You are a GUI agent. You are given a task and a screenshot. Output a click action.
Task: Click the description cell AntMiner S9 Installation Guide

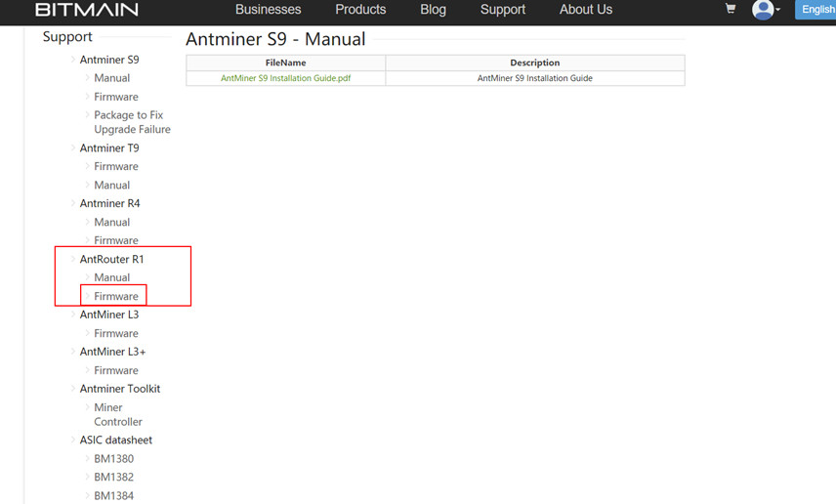click(535, 78)
